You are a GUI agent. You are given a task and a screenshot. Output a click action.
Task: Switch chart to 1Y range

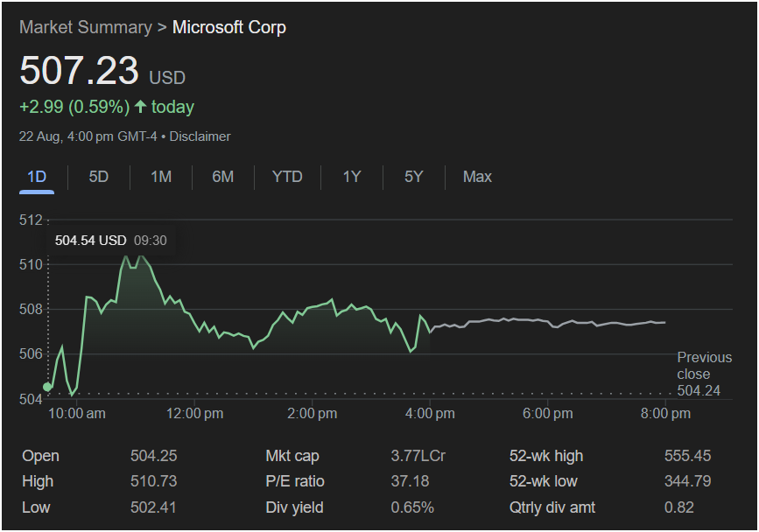pyautogui.click(x=352, y=177)
